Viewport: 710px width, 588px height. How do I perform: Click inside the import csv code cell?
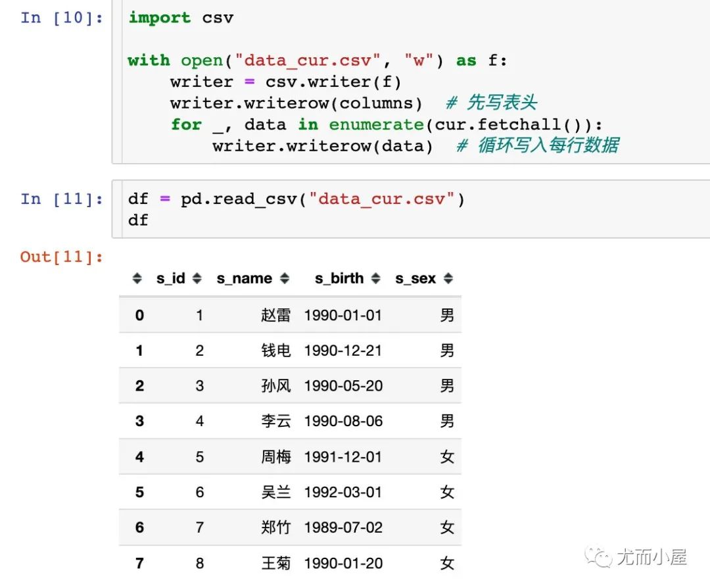point(411,82)
